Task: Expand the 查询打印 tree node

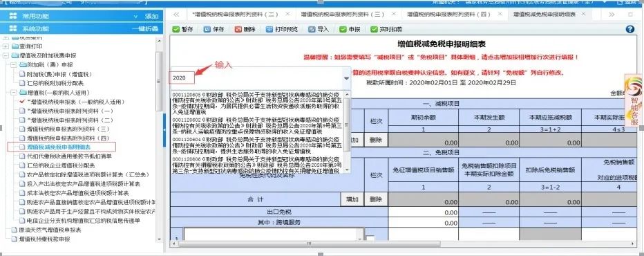Action: click(x=6, y=46)
